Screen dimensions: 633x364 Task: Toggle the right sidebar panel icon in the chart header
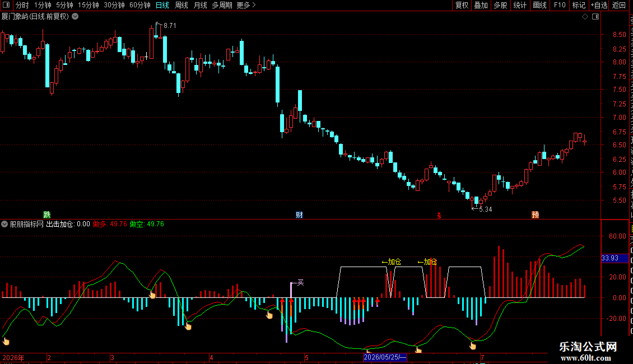pos(595,17)
